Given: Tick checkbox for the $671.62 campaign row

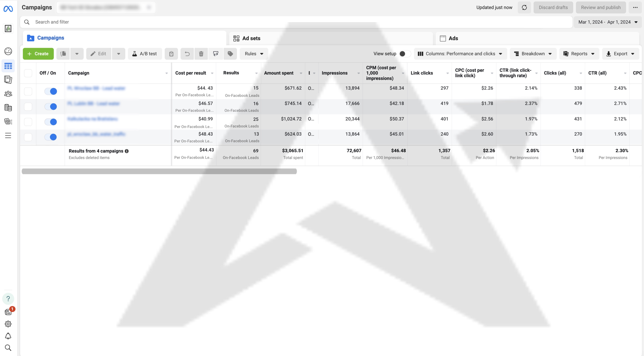Looking at the screenshot, I should click(28, 91).
